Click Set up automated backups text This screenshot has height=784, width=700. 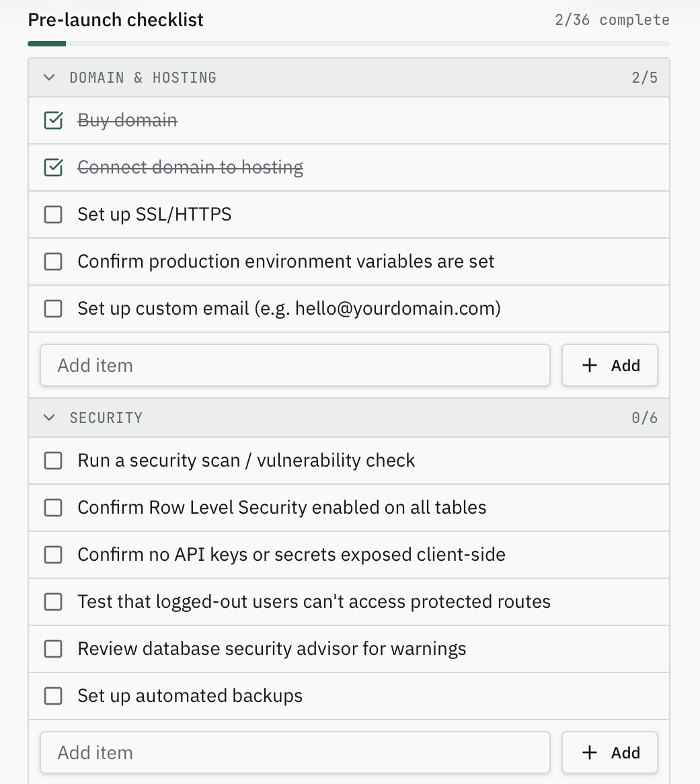(190, 695)
